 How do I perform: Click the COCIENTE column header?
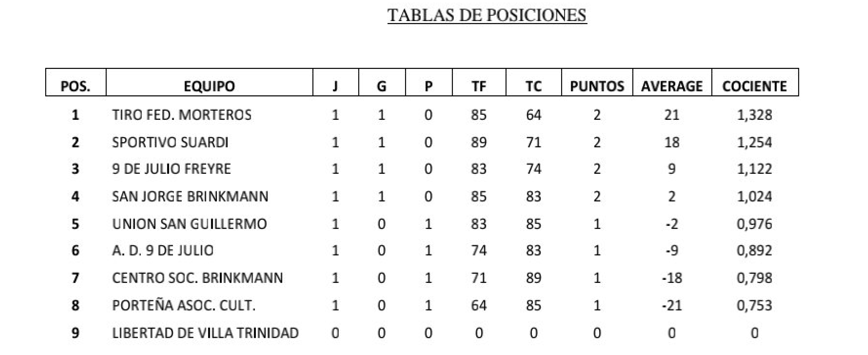[x=754, y=86]
